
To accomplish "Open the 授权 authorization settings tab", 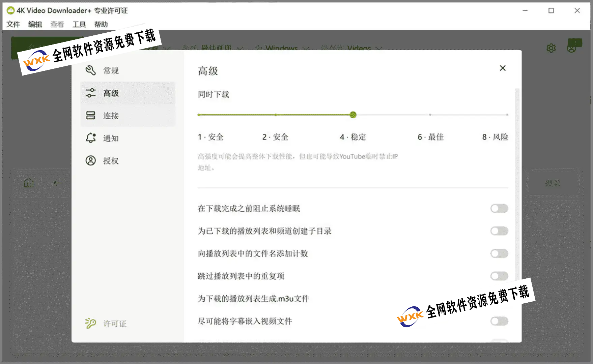I will [128, 161].
